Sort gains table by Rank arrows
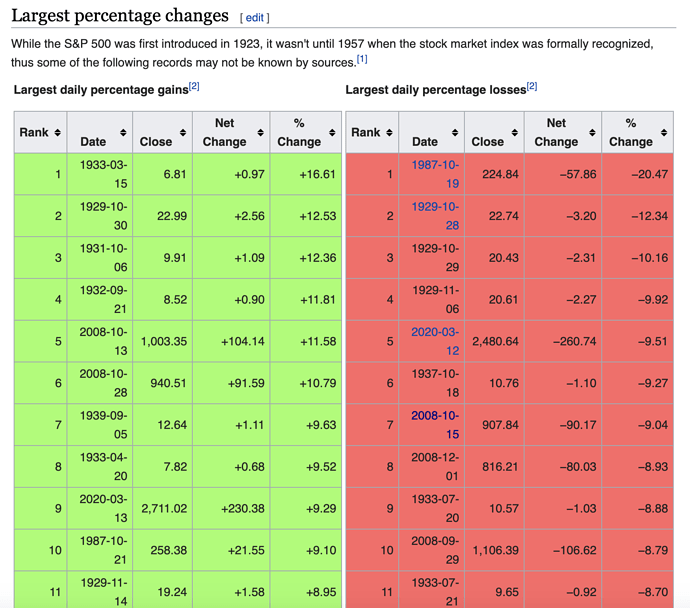 58,132
